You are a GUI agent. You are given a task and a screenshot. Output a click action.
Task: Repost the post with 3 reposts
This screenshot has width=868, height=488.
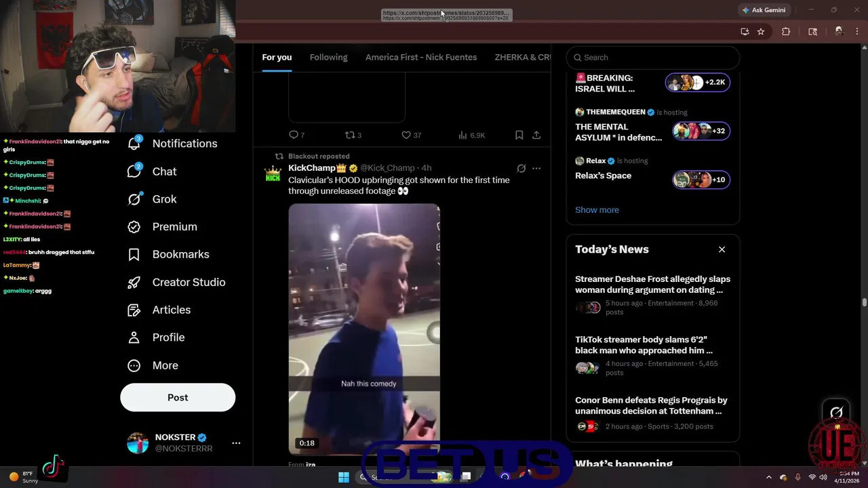(353, 135)
